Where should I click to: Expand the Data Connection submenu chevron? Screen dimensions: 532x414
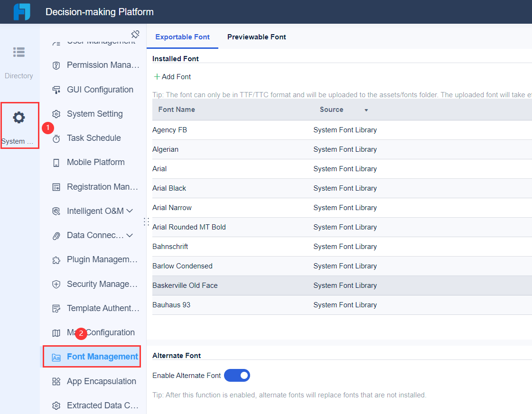[x=130, y=235]
